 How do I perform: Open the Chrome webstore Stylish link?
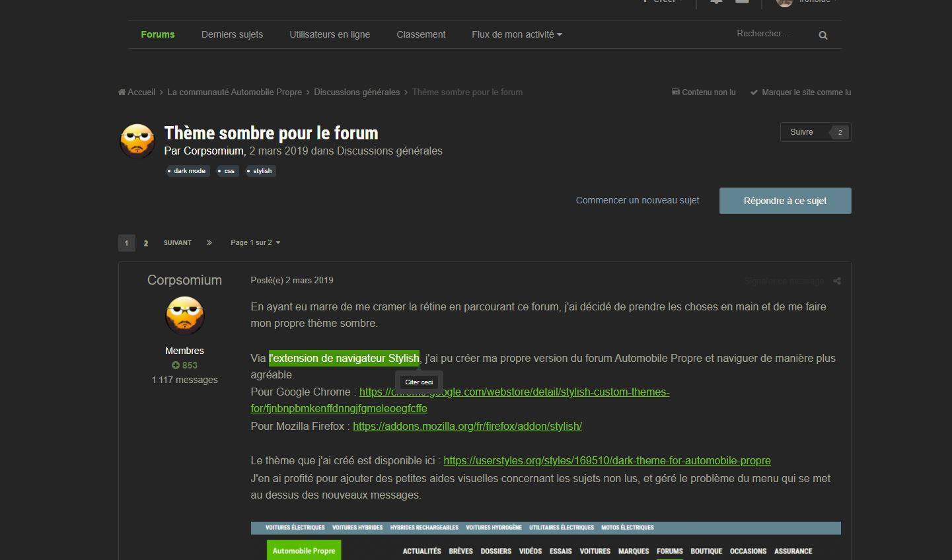460,400
